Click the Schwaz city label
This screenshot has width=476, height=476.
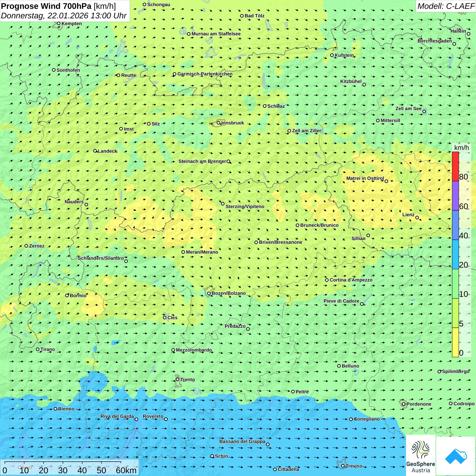(276, 106)
